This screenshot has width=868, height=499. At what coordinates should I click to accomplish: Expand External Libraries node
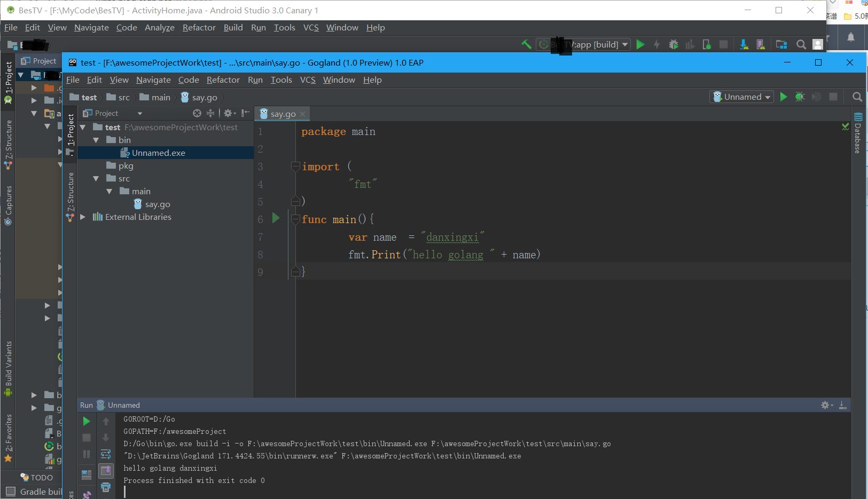pyautogui.click(x=83, y=217)
